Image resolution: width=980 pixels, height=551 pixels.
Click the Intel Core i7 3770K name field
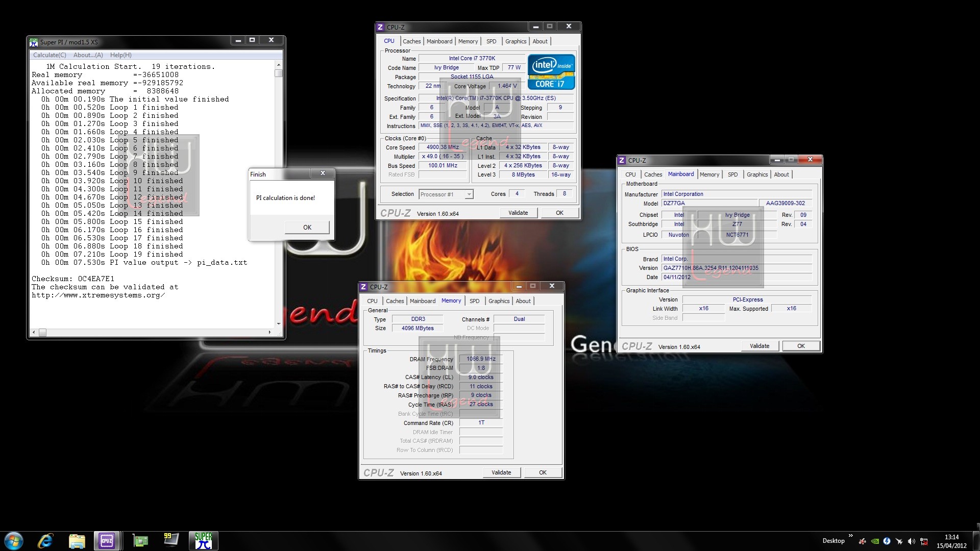[472, 58]
